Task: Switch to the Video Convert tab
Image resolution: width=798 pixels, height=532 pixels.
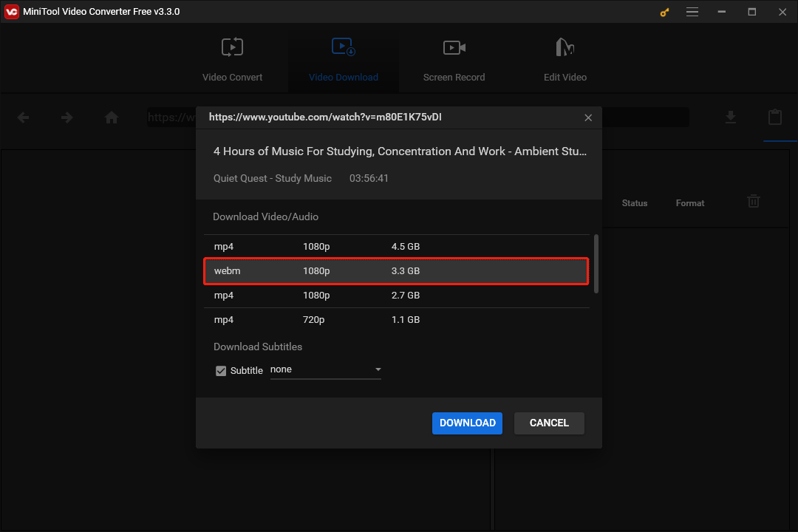Action: tap(231, 59)
